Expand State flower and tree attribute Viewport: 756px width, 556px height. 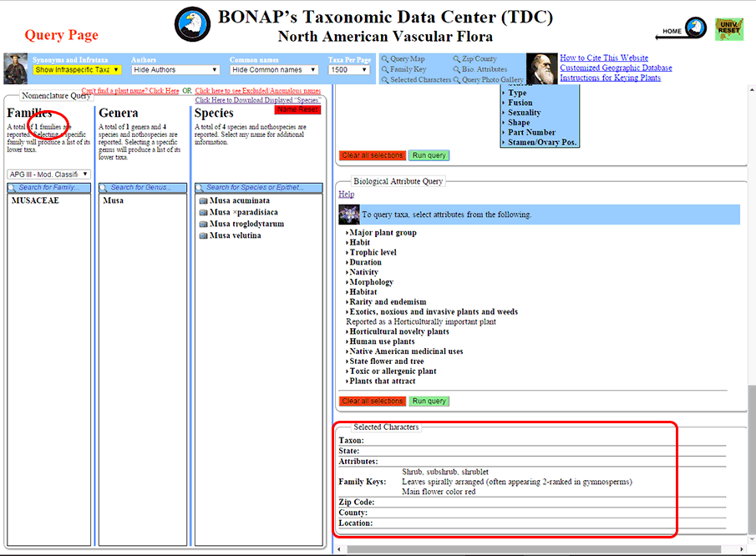[385, 361]
